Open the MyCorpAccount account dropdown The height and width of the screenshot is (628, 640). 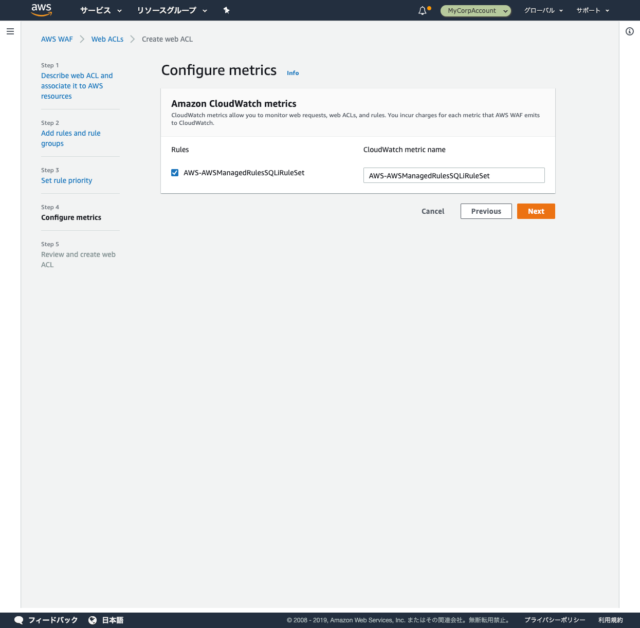[476, 11]
